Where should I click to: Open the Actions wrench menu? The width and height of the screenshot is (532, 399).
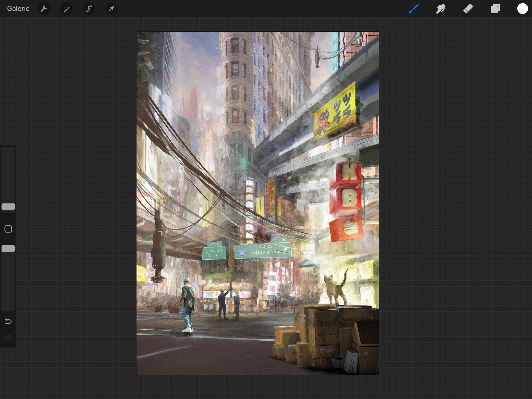point(44,9)
